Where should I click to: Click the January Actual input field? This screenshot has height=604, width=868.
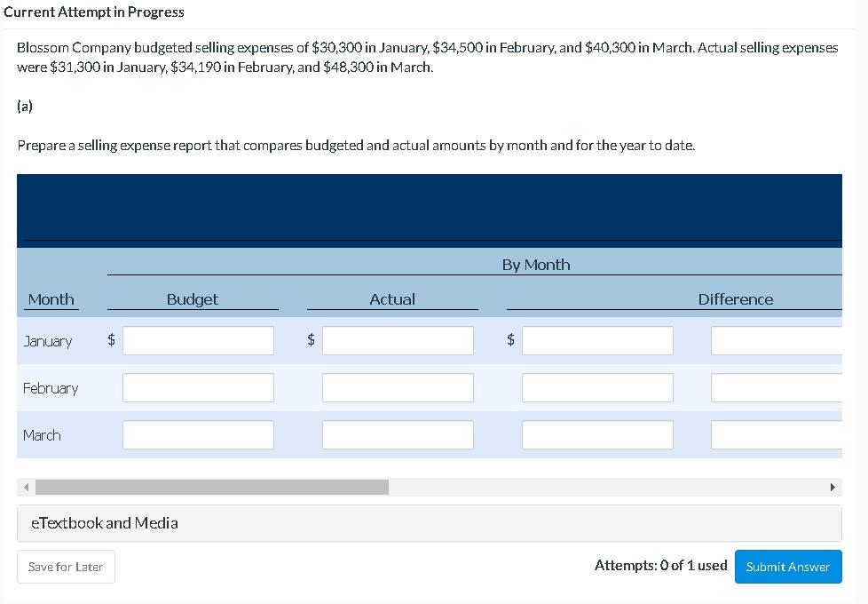[x=398, y=340]
